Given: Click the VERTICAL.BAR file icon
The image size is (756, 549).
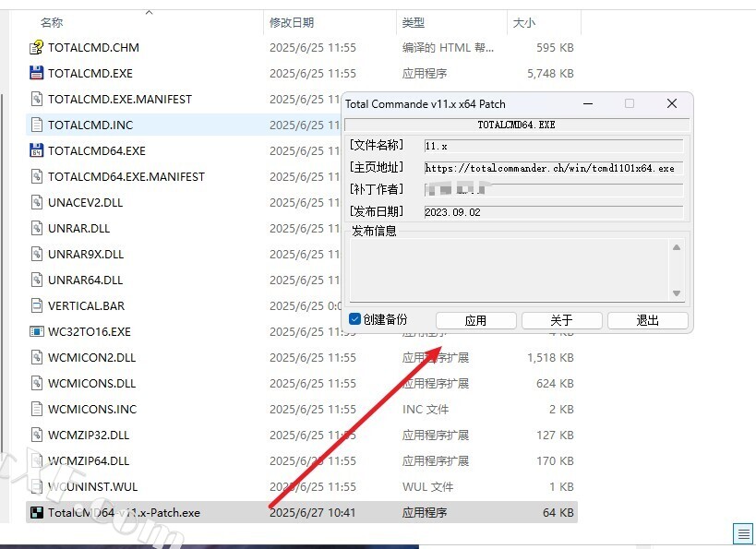Looking at the screenshot, I should 37,305.
